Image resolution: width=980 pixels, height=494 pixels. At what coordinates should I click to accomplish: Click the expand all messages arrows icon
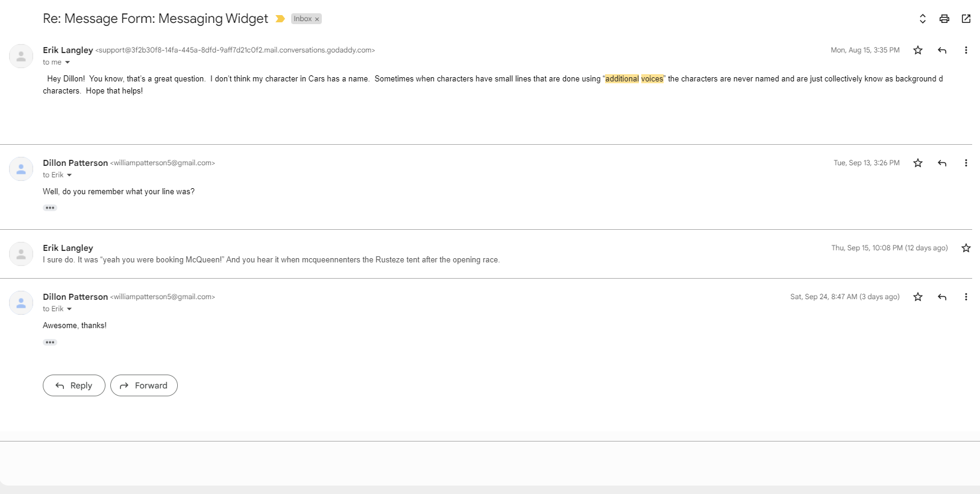(x=922, y=19)
